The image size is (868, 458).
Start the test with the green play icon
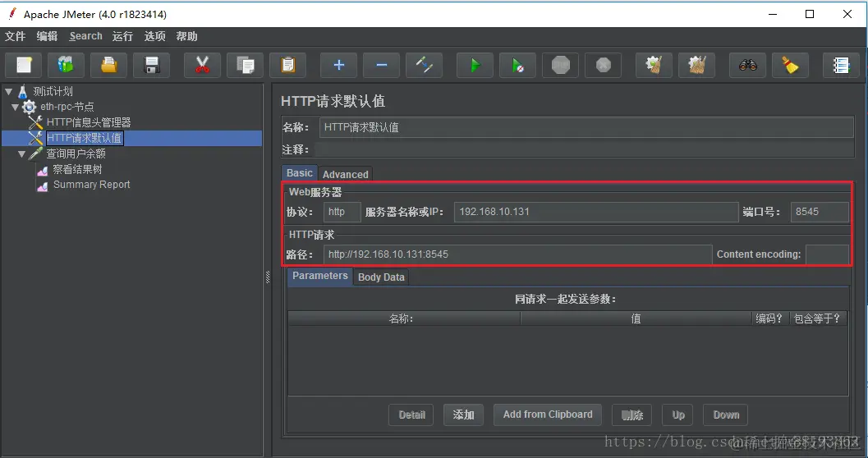pyautogui.click(x=475, y=66)
